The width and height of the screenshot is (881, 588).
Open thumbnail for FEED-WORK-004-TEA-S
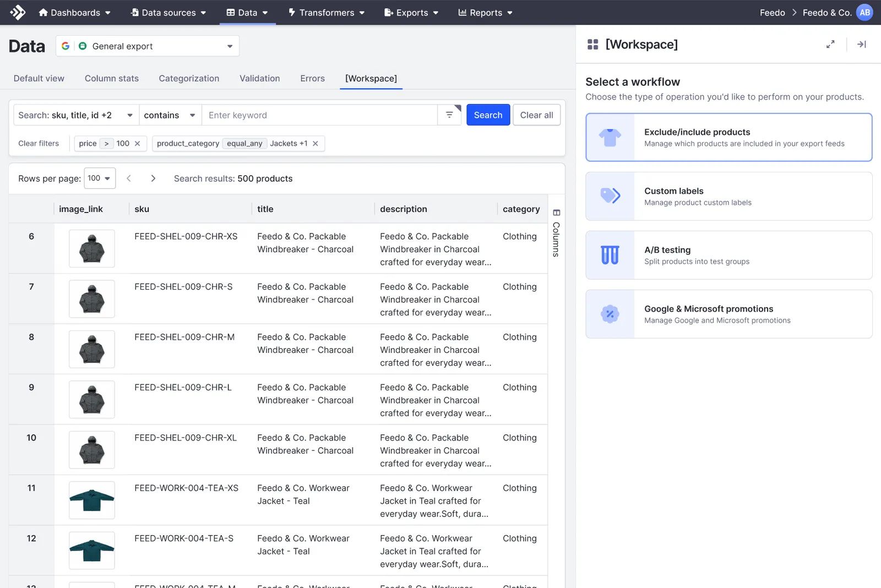pos(92,551)
